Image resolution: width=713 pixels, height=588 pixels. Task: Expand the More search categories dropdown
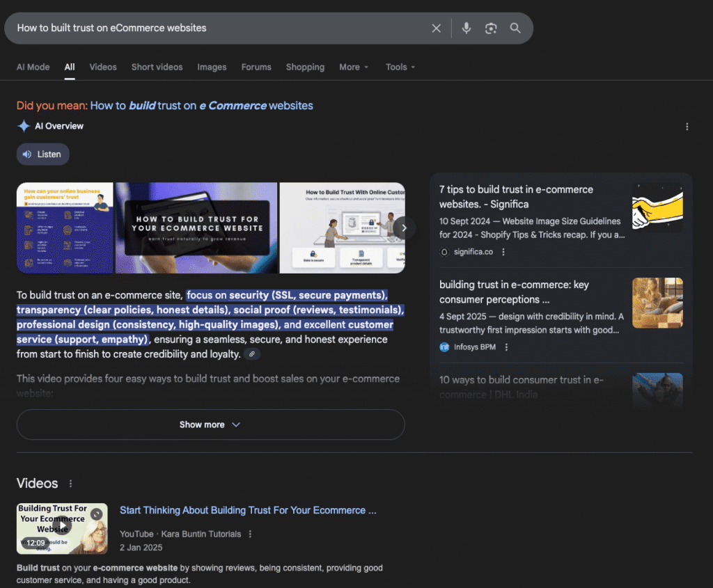pos(354,67)
